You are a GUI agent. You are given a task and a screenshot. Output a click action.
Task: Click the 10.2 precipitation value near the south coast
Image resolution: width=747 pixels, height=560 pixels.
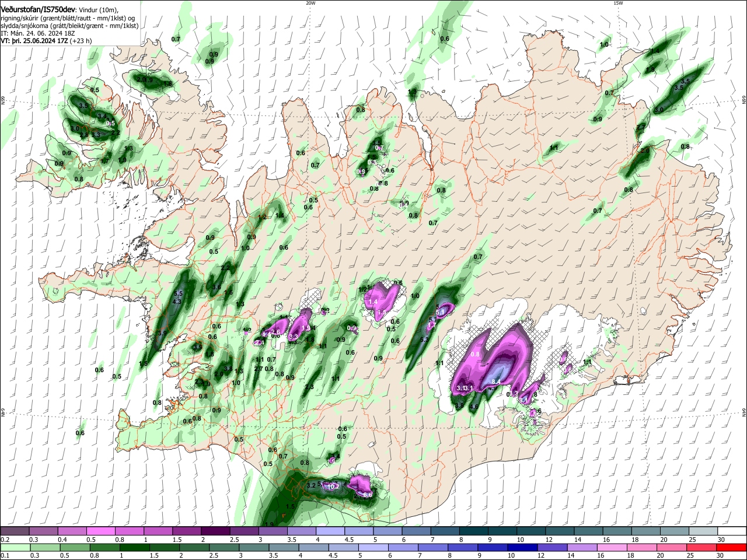pyautogui.click(x=333, y=486)
